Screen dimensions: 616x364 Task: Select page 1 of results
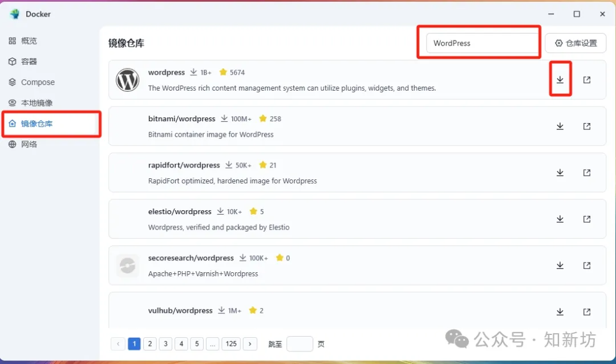click(134, 344)
